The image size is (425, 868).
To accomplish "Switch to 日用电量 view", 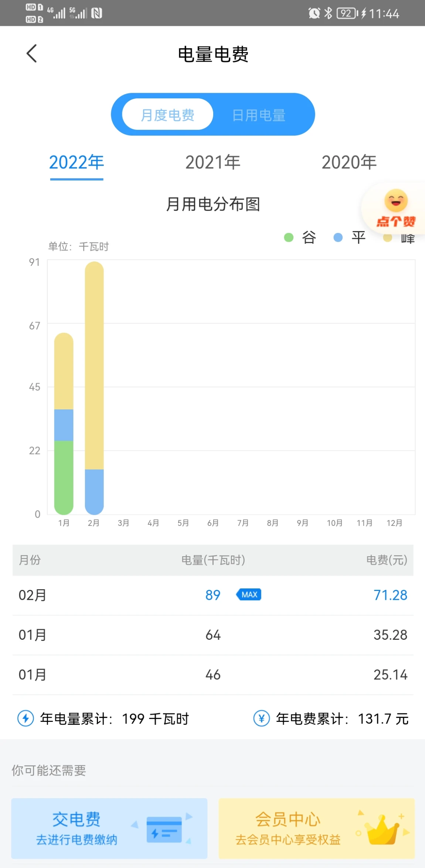I will point(259,115).
